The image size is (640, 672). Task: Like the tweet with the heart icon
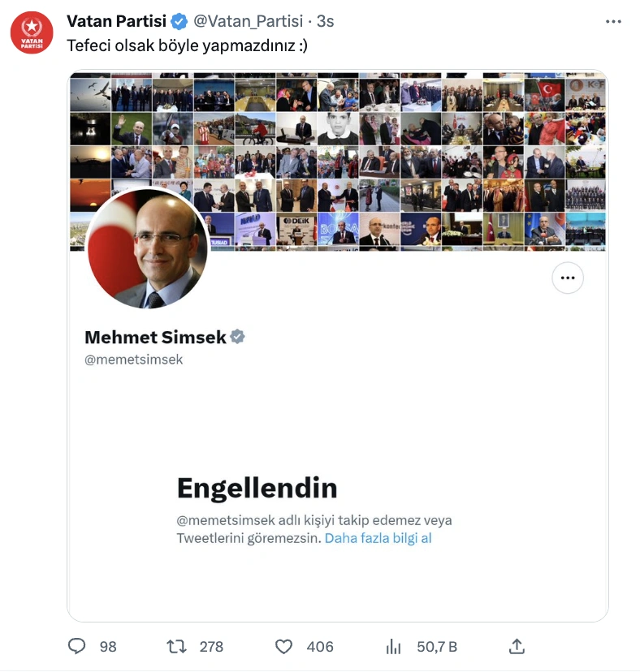point(283,646)
